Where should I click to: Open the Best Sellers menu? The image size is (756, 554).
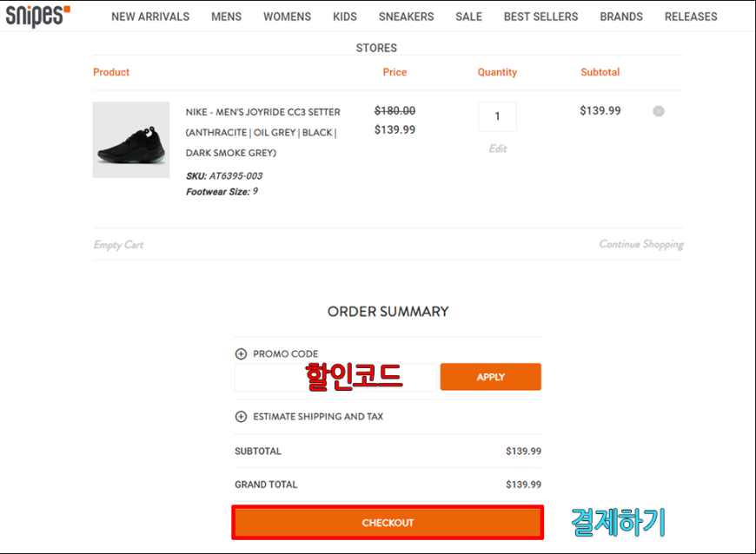coord(541,16)
